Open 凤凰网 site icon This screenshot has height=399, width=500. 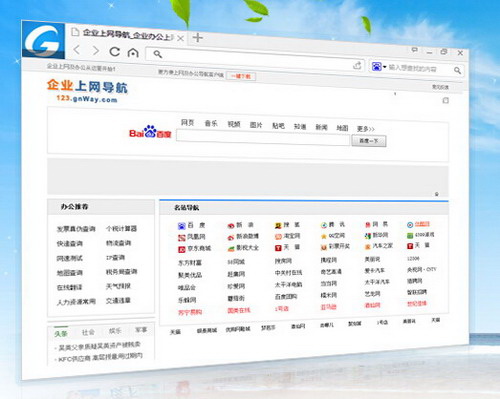click(181, 238)
